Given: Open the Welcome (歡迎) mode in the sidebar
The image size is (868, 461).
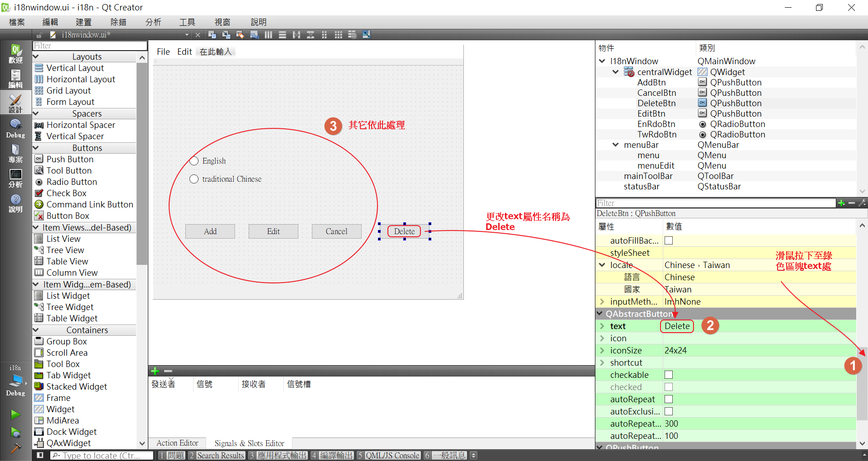Looking at the screenshot, I should tap(15, 54).
